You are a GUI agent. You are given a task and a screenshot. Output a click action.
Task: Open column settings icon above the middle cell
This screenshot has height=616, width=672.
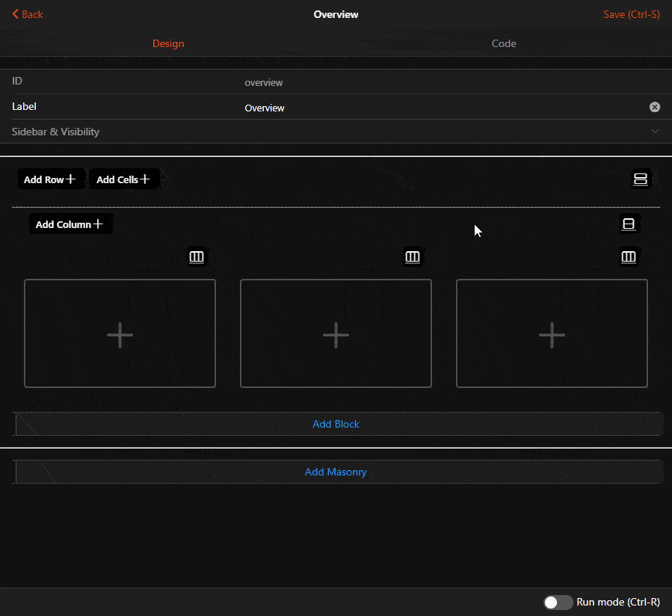413,256
